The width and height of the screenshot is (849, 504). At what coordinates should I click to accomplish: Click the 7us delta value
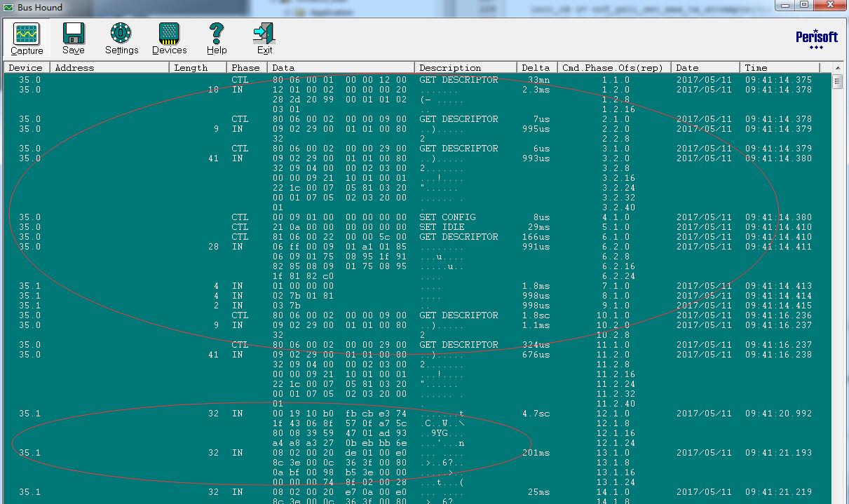(541, 119)
